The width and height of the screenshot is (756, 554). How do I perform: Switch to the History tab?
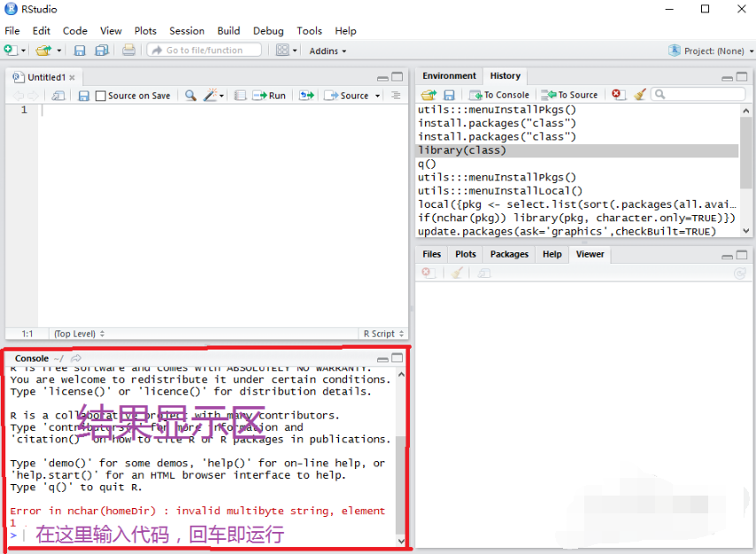[x=504, y=76]
